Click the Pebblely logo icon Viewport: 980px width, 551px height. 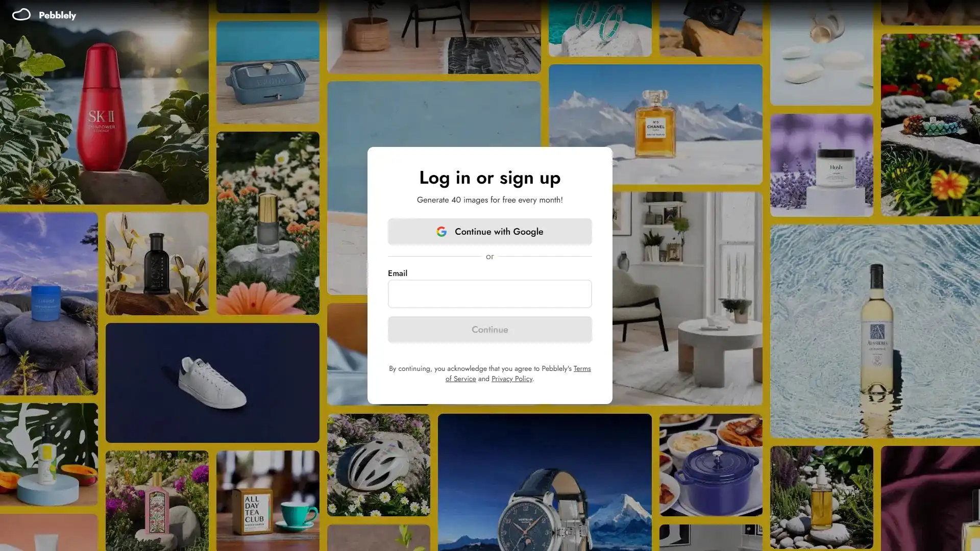pyautogui.click(x=21, y=14)
